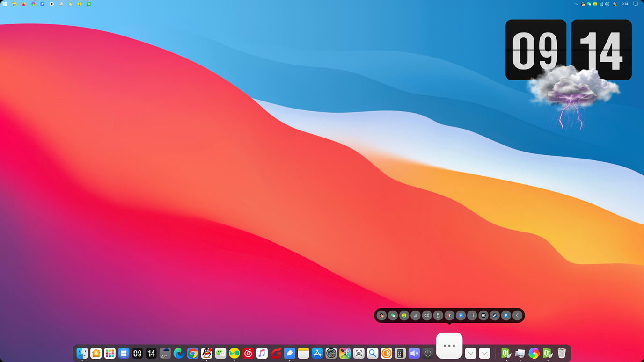The width and height of the screenshot is (644, 362).
Task: Click the power button in the dock
Action: 428,353
